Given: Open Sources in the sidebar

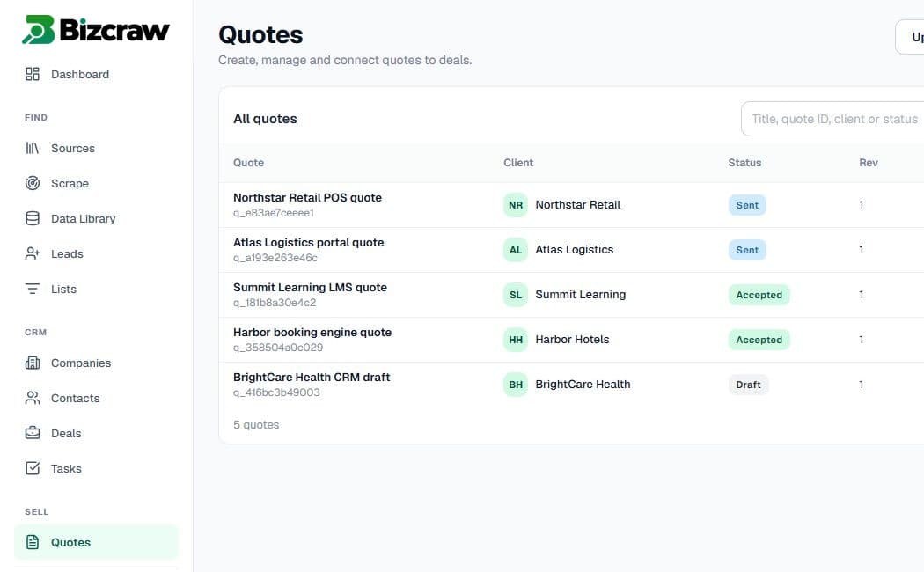Looking at the screenshot, I should coord(96,148).
